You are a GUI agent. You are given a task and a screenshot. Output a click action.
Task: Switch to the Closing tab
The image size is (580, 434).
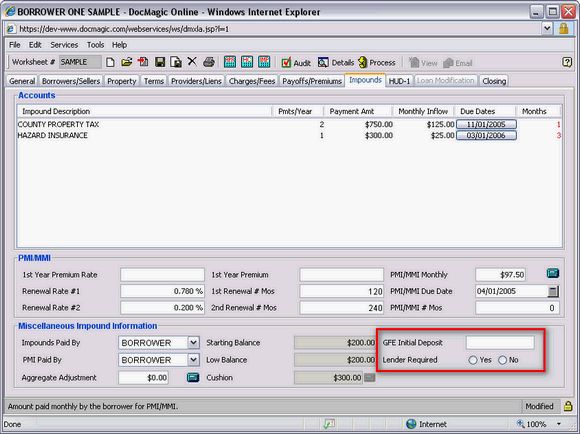click(x=494, y=81)
